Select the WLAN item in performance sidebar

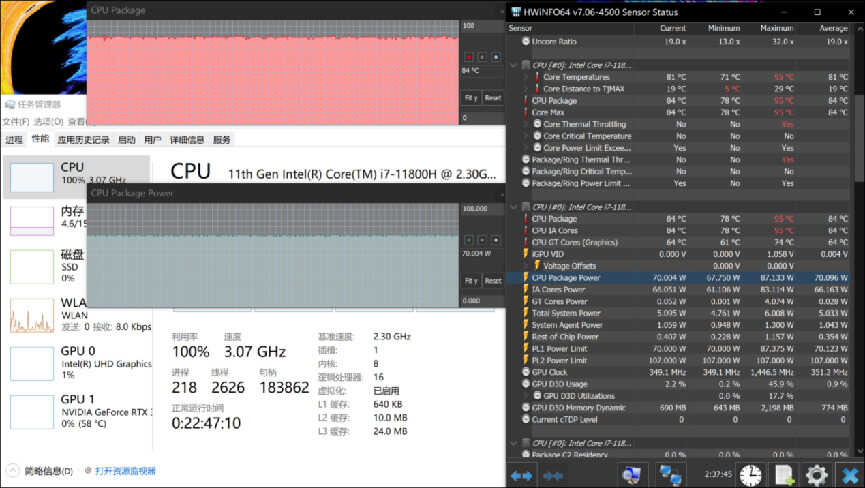76,315
